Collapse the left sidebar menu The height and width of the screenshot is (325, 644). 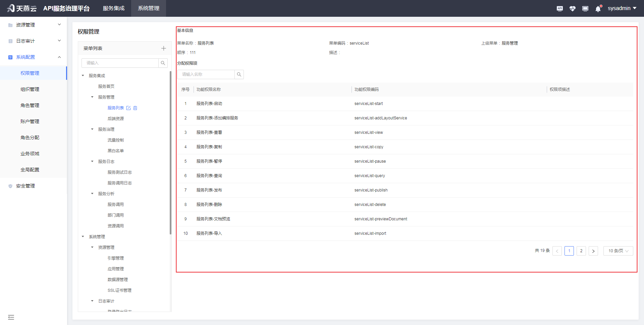pos(11,317)
